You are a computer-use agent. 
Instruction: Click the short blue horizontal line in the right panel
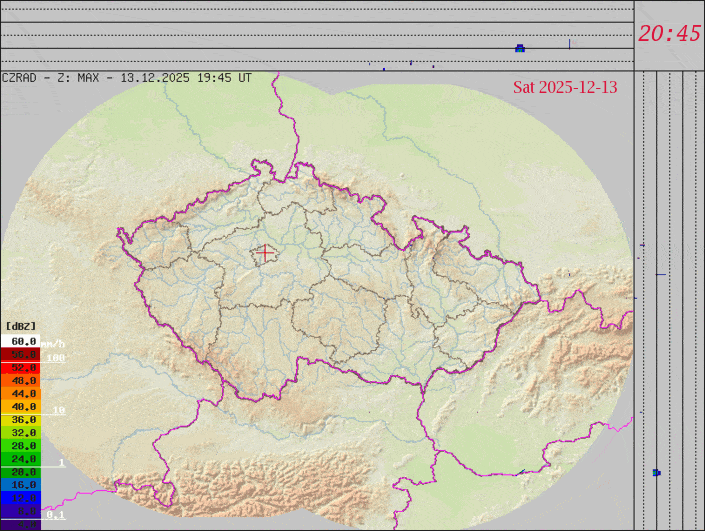[660, 274]
